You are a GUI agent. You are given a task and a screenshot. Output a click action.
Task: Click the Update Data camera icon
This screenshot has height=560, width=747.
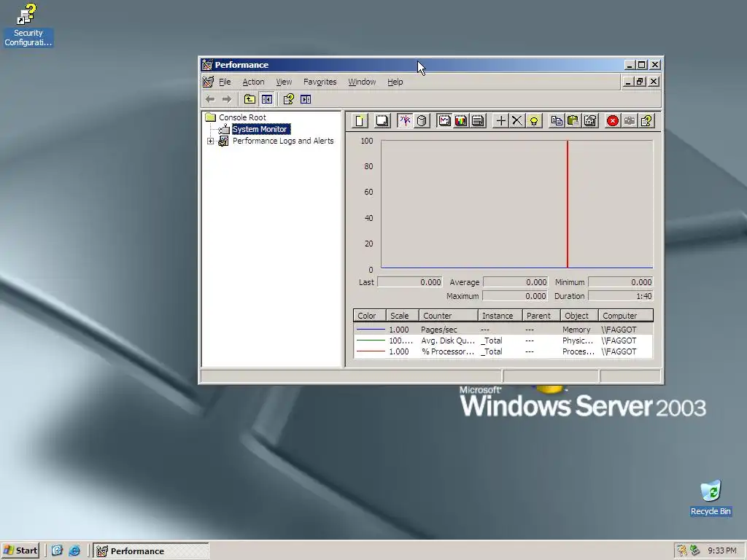[x=630, y=121]
